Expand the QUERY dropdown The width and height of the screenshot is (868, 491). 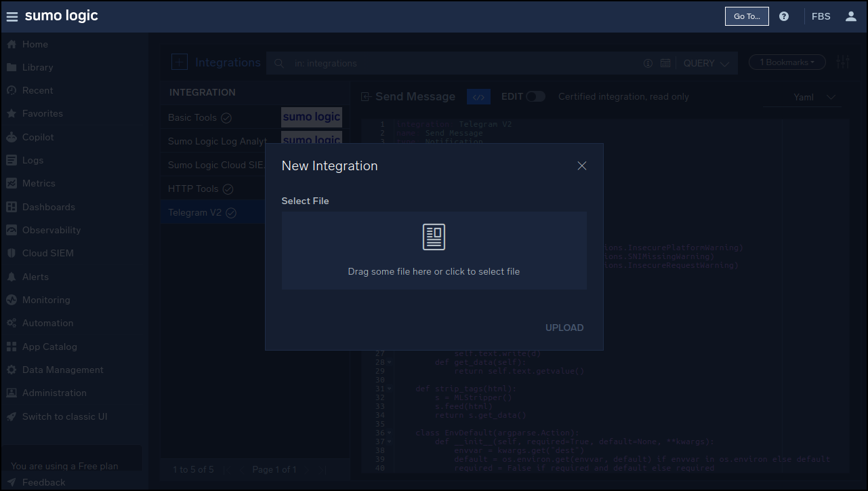tap(705, 63)
